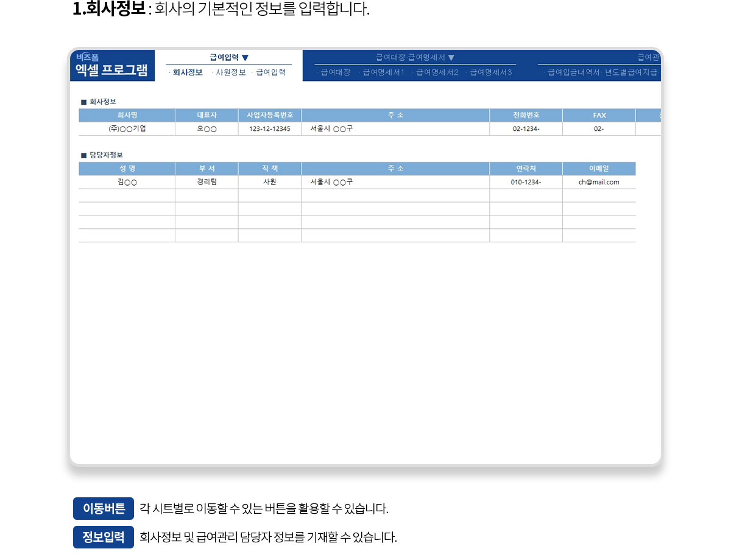Click the 사업자등록번호 column header
The height and width of the screenshot is (560, 731).
click(270, 115)
